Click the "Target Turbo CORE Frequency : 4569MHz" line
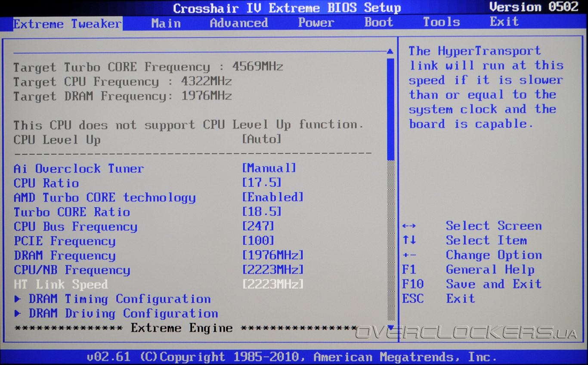The width and height of the screenshot is (588, 365). (x=148, y=67)
